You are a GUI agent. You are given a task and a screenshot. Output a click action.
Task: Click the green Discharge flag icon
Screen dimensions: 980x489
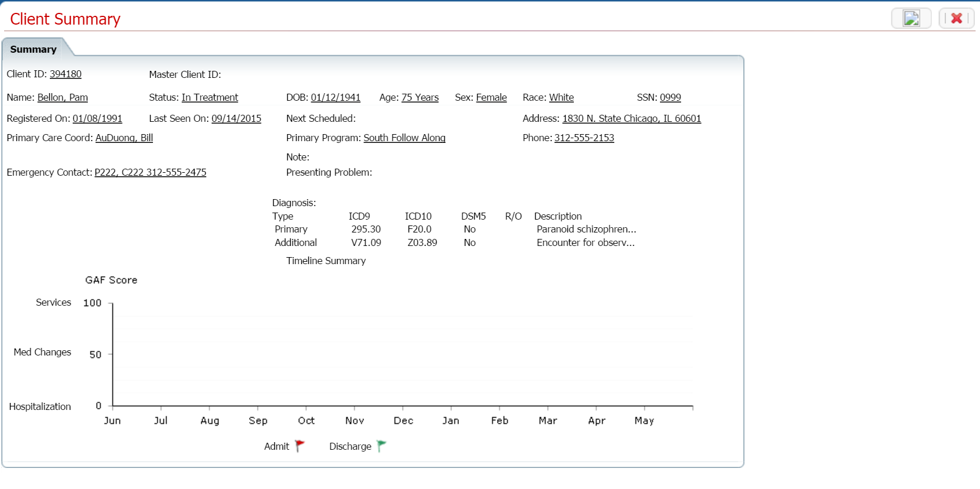pyautogui.click(x=381, y=446)
